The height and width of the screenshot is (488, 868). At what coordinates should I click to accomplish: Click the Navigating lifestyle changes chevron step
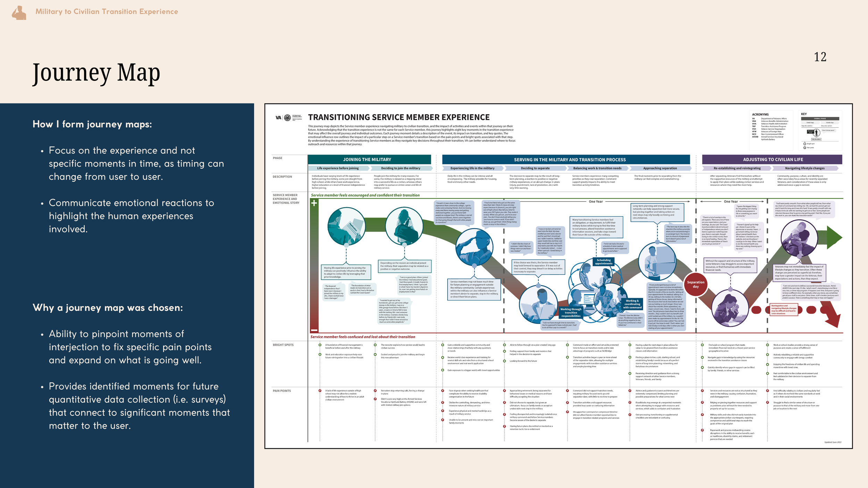tap(804, 168)
